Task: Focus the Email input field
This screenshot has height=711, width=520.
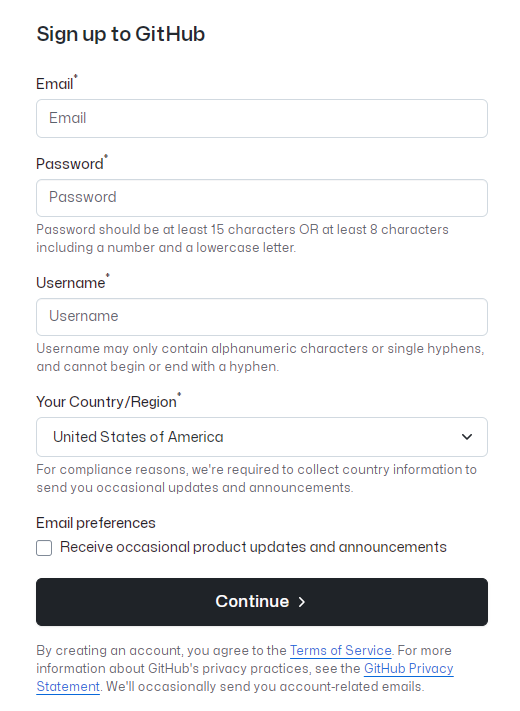Action: tap(262, 118)
